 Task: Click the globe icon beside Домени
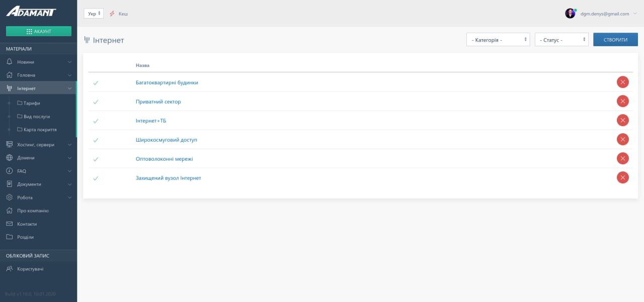[10, 158]
